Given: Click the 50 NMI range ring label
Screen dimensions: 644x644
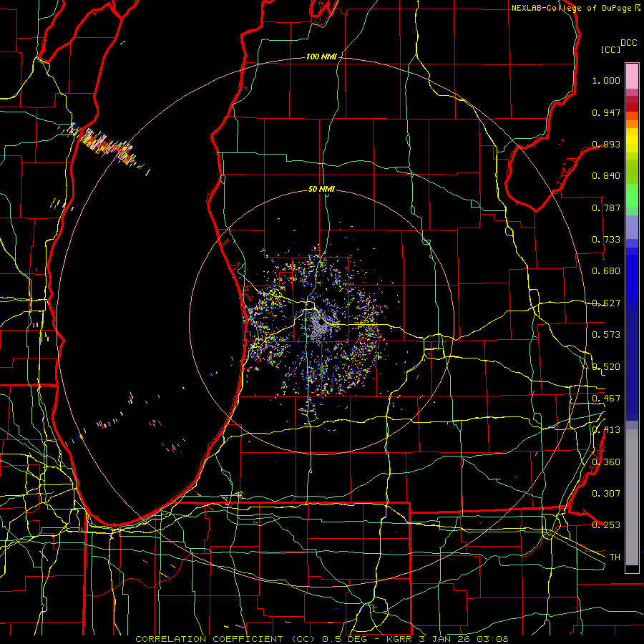Looking at the screenshot, I should pos(321,189).
